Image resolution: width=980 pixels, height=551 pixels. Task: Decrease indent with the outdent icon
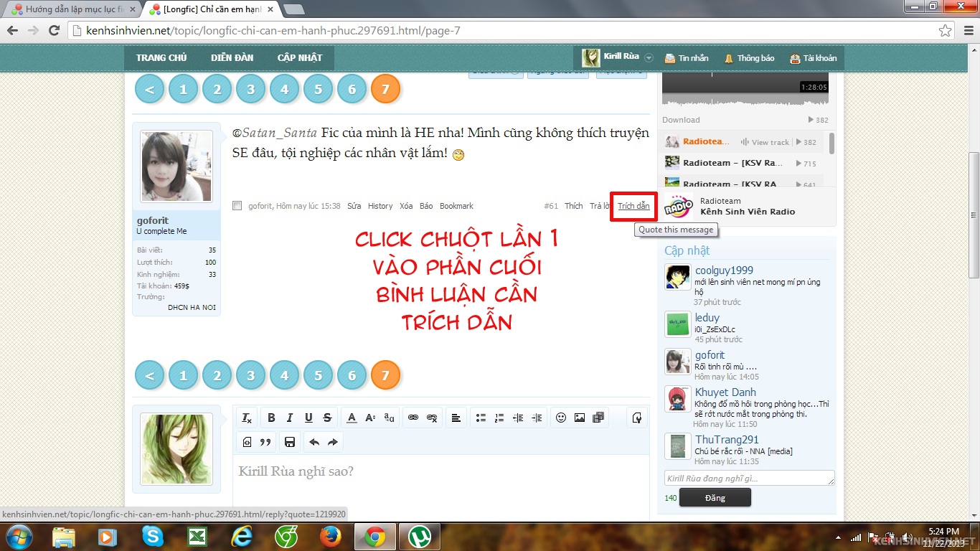coord(518,418)
